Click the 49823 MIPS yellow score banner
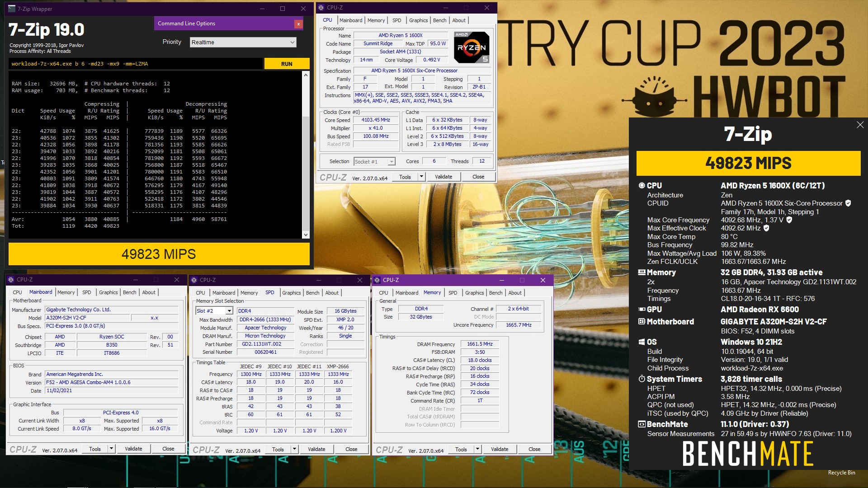This screenshot has height=488, width=868. 748,163
